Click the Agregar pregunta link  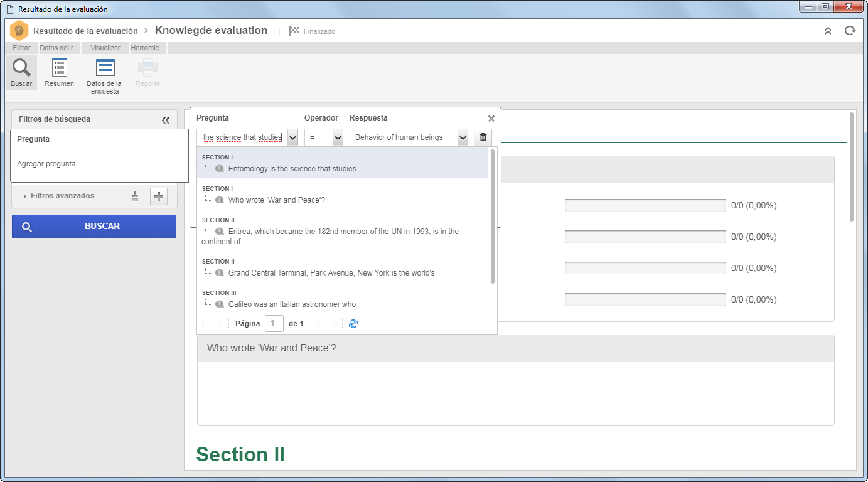(x=46, y=164)
